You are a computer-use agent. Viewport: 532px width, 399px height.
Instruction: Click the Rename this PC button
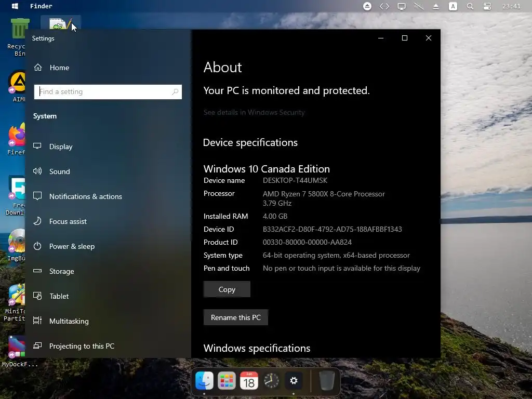pyautogui.click(x=236, y=317)
